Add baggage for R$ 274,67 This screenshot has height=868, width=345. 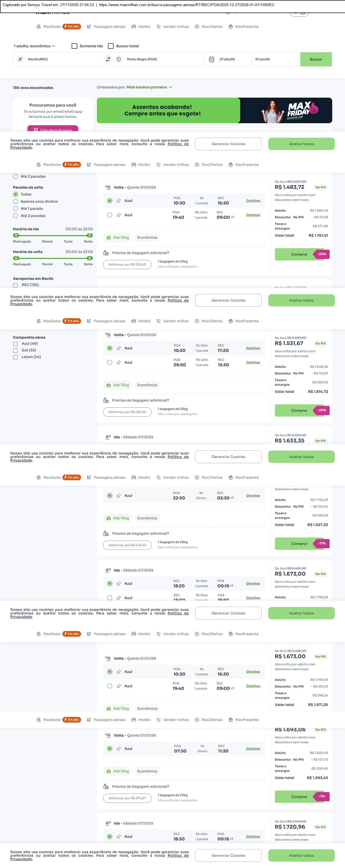[127, 798]
